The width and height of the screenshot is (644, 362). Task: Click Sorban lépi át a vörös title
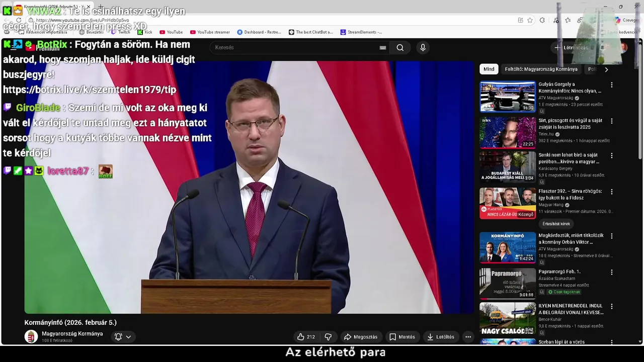561,342
